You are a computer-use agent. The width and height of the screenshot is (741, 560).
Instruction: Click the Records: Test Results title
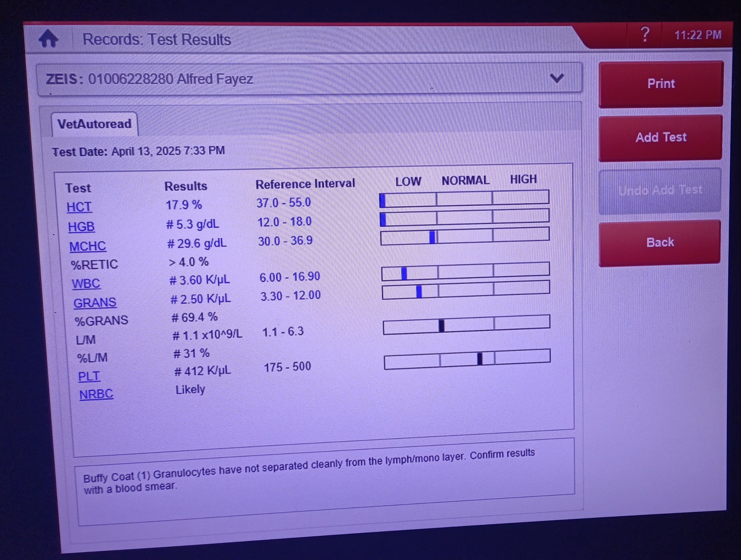157,39
